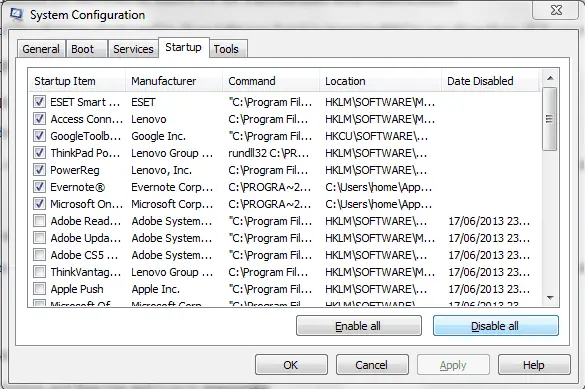
Task: Sort by the Command column header
Action: pyautogui.click(x=271, y=81)
